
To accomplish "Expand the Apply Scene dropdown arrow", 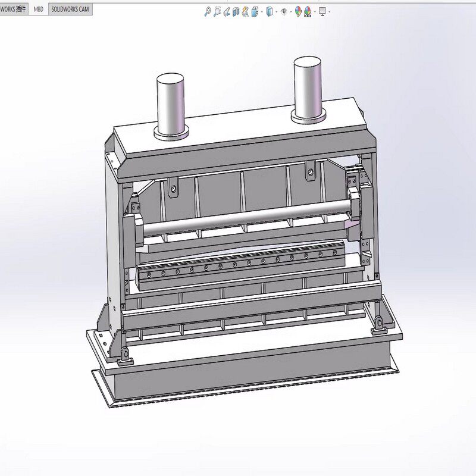I will click(x=315, y=12).
